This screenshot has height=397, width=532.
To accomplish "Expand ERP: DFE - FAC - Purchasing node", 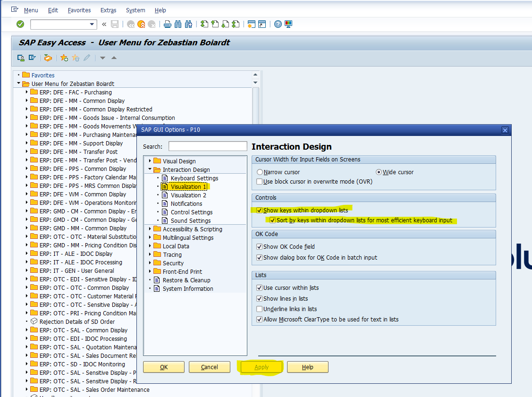I will coord(27,92).
